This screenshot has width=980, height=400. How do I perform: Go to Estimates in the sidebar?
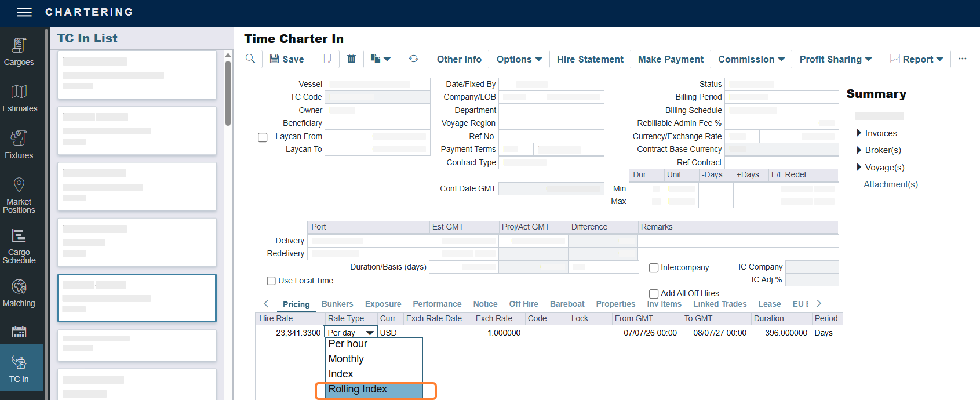tap(19, 98)
